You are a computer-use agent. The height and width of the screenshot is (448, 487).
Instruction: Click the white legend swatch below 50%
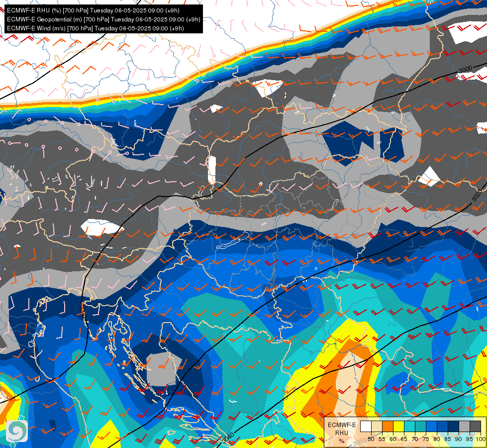click(x=366, y=426)
